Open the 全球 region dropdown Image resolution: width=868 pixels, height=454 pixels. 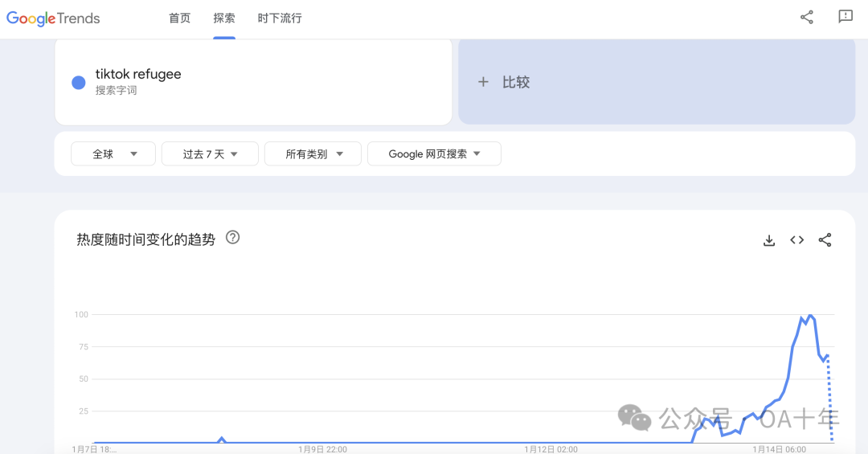(x=113, y=154)
